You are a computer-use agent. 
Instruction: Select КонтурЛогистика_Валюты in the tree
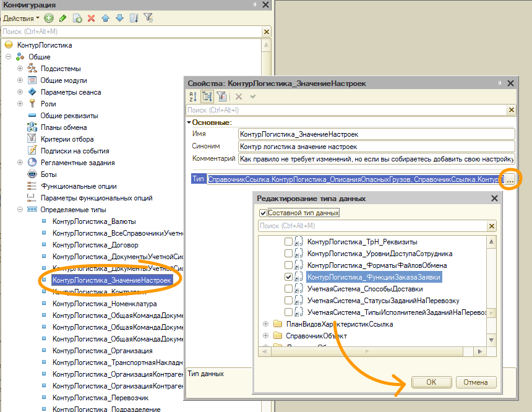(x=94, y=221)
